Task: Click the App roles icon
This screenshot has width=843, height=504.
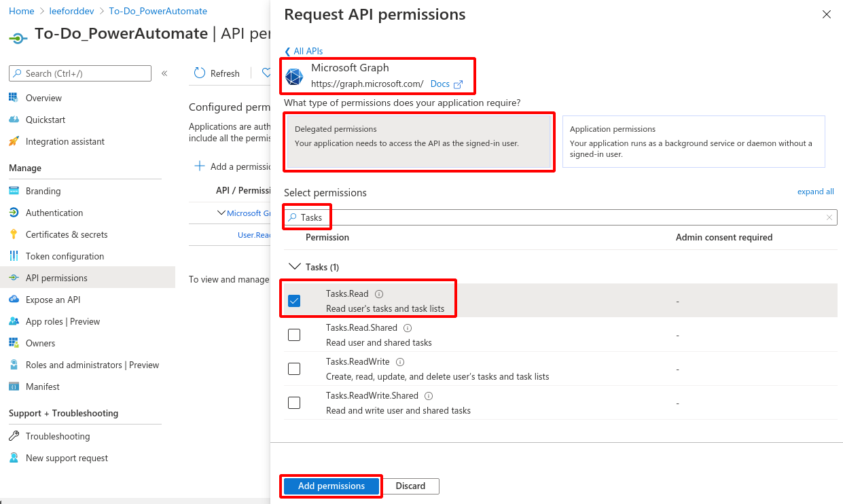Action: click(x=14, y=321)
